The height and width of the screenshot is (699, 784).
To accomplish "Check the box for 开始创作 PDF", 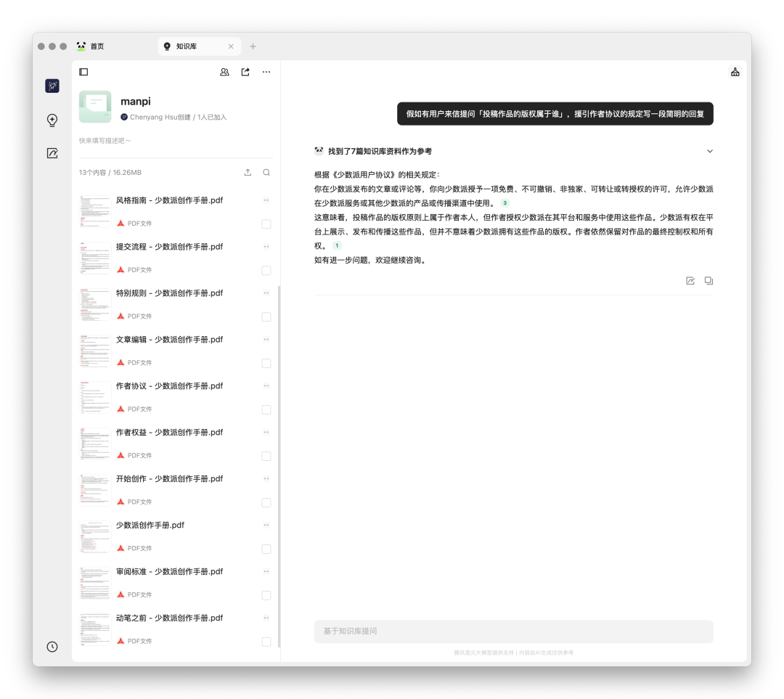I will click(266, 502).
